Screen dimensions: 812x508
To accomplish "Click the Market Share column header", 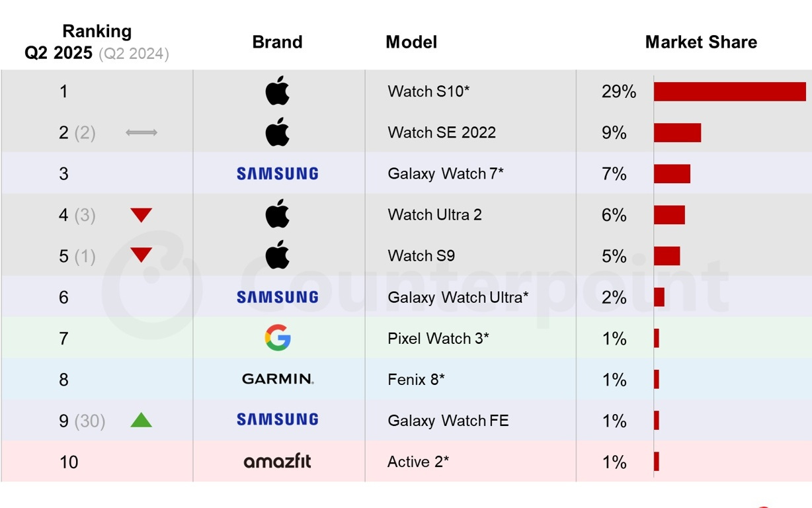I will (701, 42).
